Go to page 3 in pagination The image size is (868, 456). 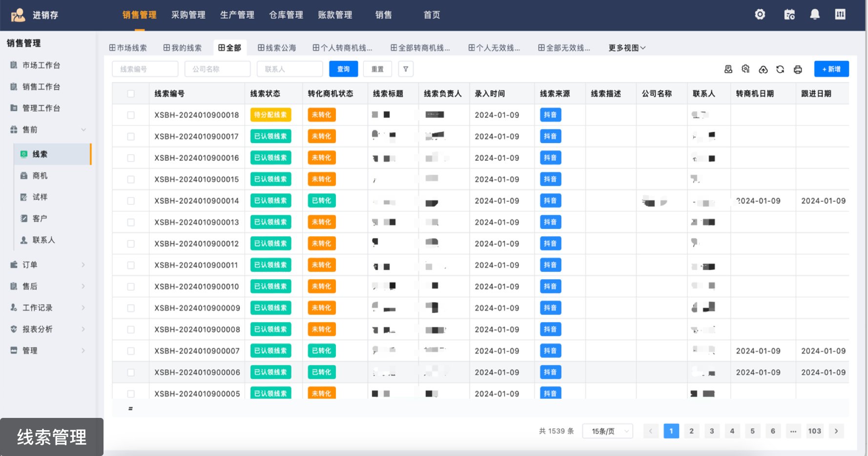click(712, 431)
